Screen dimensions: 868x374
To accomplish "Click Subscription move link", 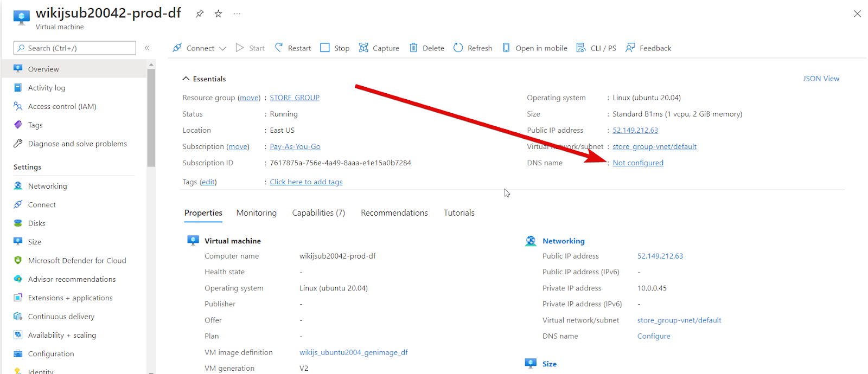I will 238,146.
